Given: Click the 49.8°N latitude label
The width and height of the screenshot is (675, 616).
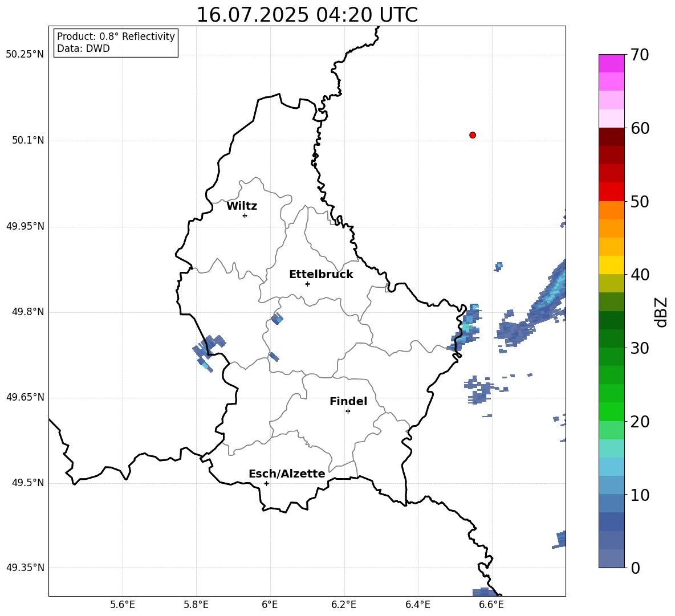Looking at the screenshot, I should (x=28, y=312).
